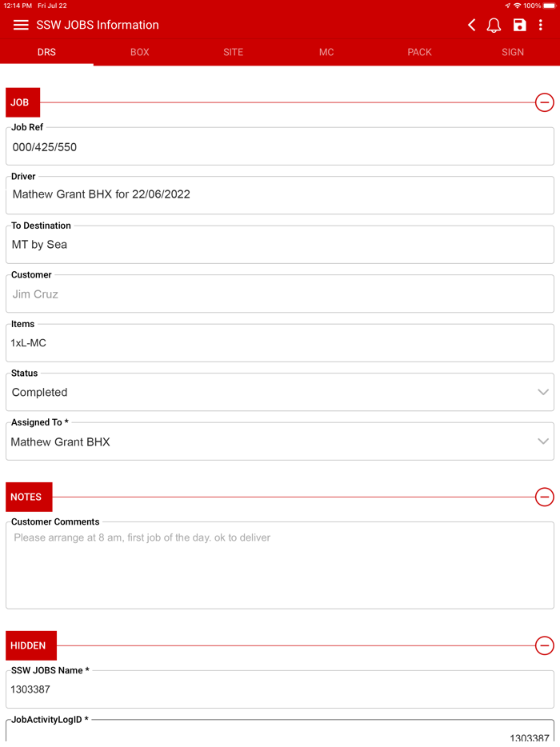Switch to the BOX tab
Viewport: 560px width, 747px height.
(140, 52)
